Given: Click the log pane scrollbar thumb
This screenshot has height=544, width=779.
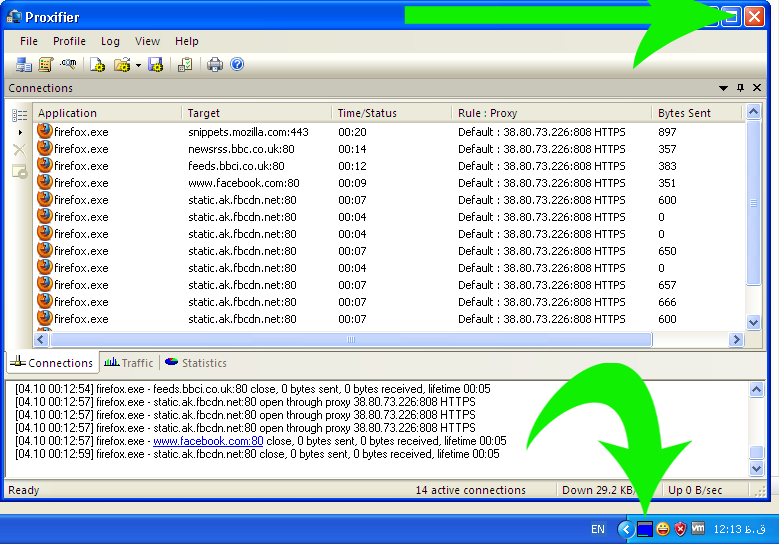Looking at the screenshot, I should click(x=756, y=452).
